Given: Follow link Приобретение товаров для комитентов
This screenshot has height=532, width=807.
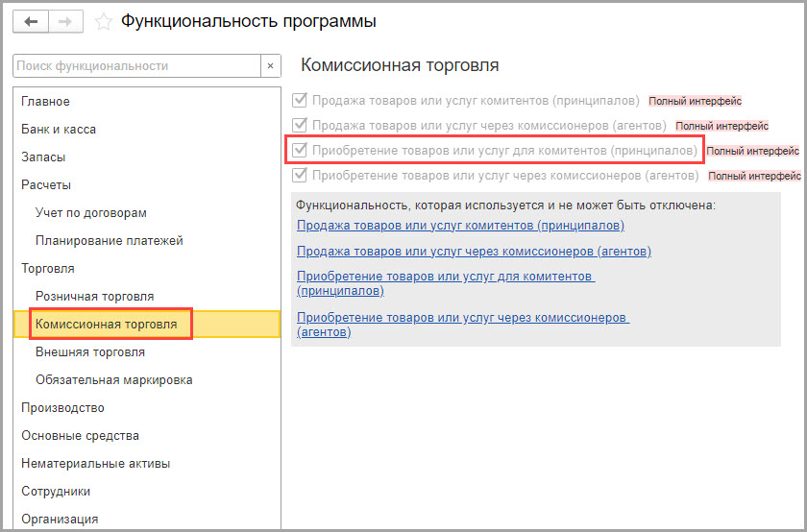Looking at the screenshot, I should point(446,283).
